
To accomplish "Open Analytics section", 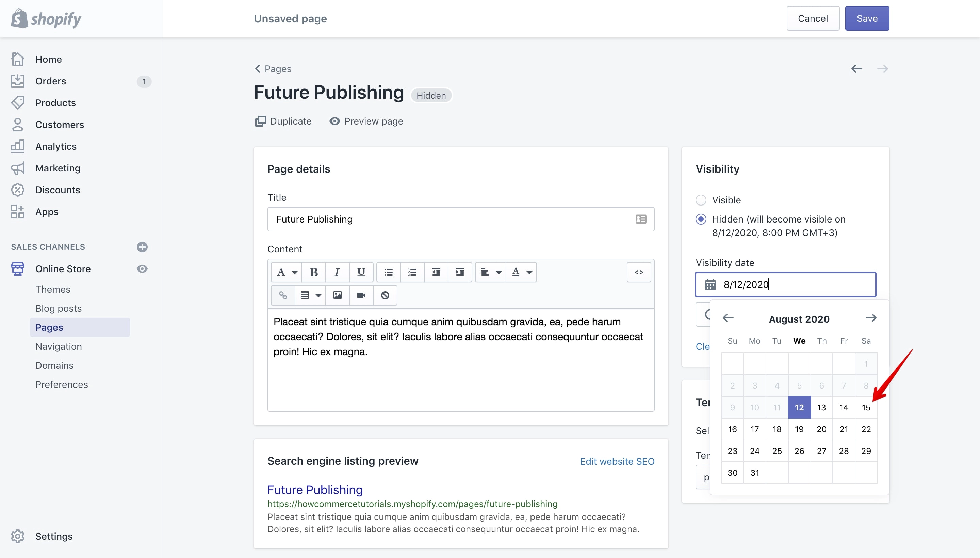I will [x=56, y=146].
